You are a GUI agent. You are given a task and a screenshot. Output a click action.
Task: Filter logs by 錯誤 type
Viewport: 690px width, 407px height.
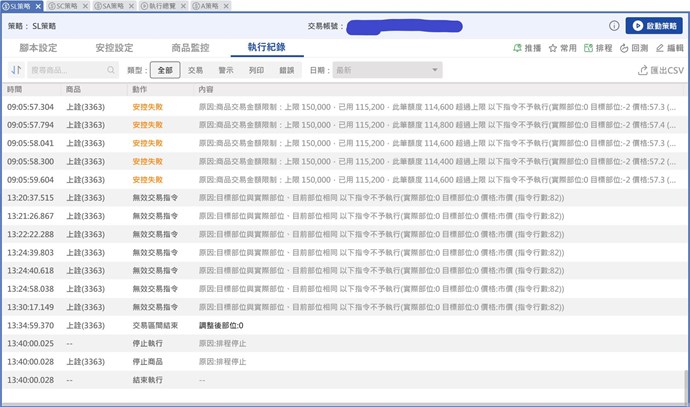[x=287, y=70]
